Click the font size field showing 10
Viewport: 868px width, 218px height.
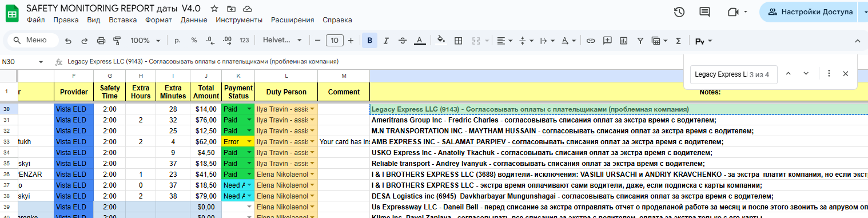click(335, 41)
